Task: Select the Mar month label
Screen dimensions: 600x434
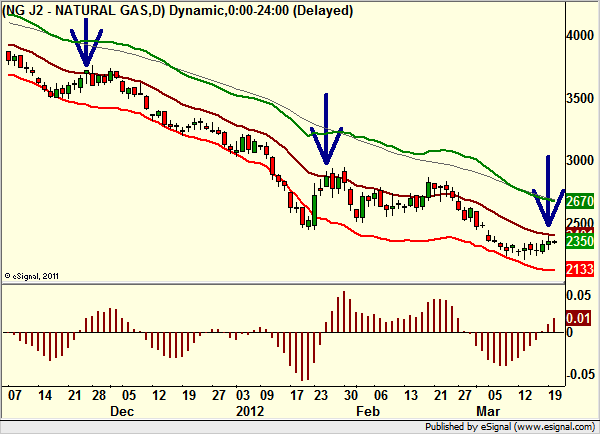Action: [x=488, y=411]
